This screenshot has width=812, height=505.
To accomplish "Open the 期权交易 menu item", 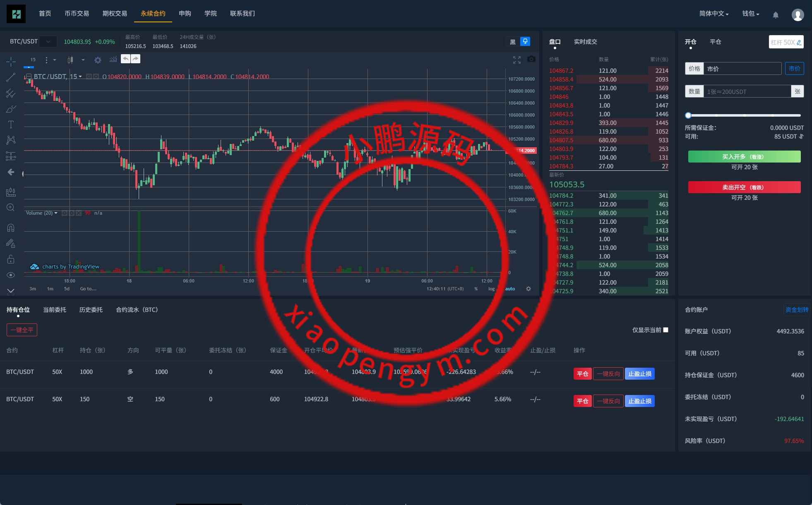I will click(115, 14).
